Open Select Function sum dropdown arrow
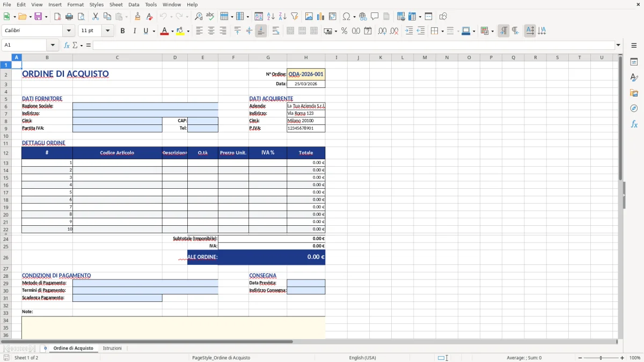Image resolution: width=644 pixels, height=362 pixels. click(82, 45)
